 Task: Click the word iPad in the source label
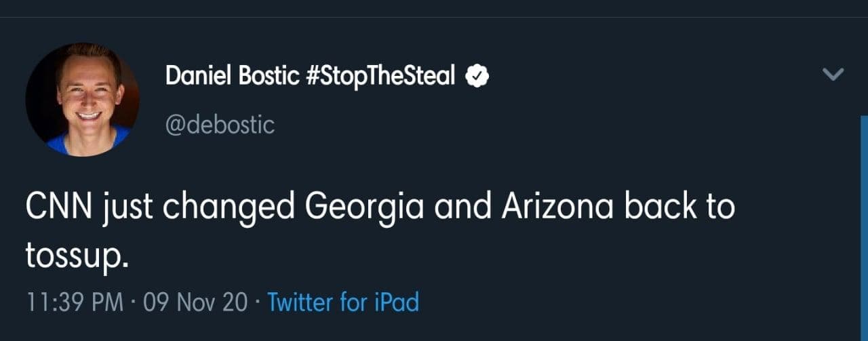click(397, 302)
